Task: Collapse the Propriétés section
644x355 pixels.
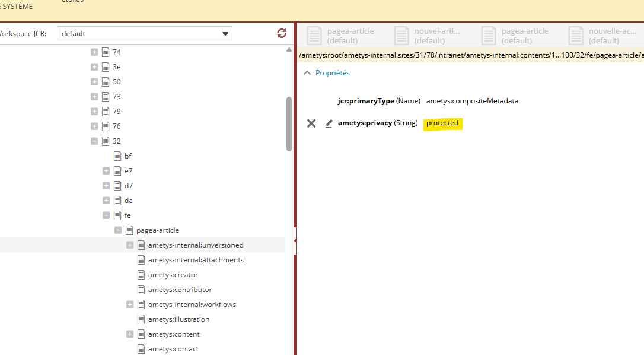Action: tap(307, 73)
